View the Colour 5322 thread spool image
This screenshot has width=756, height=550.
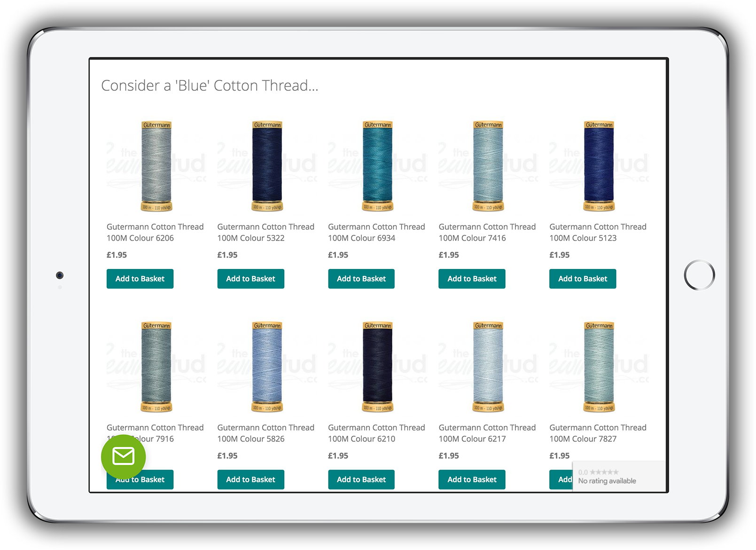click(x=267, y=166)
